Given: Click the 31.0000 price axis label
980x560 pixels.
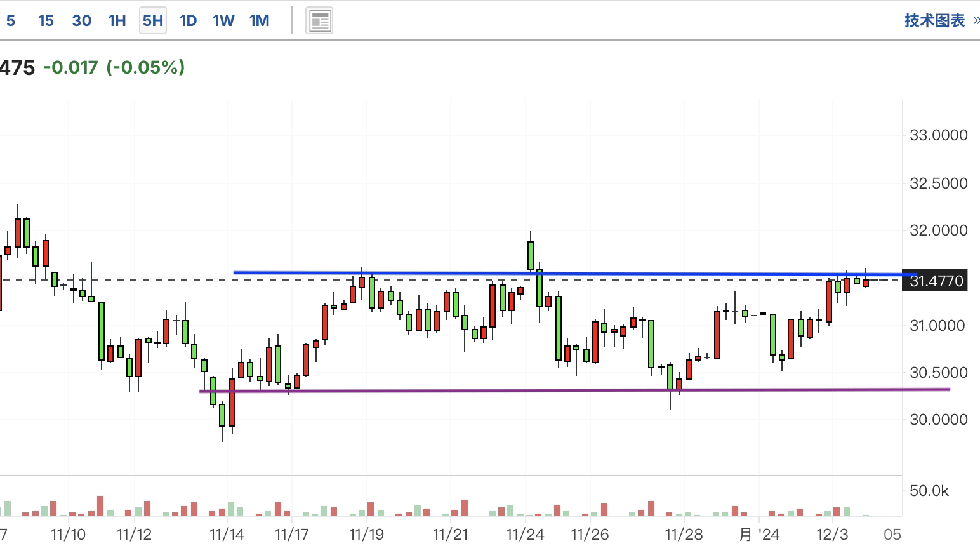Looking at the screenshot, I should (x=939, y=326).
